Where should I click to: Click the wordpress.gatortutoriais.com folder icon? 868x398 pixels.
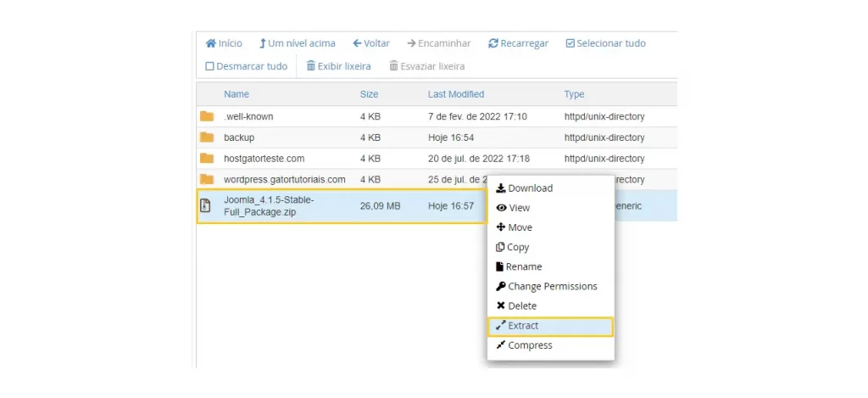click(207, 179)
